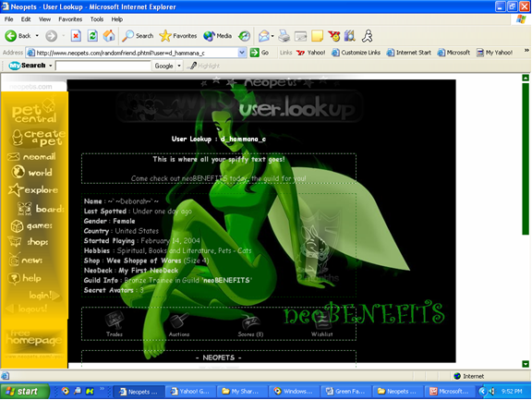Click logout! in sidebar
532x400 pixels.
(27, 309)
